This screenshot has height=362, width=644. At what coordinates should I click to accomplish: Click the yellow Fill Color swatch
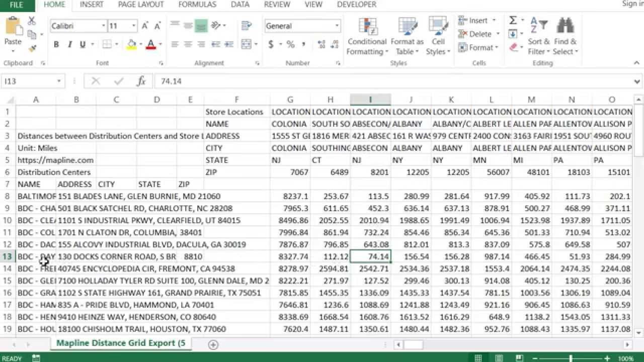click(x=132, y=44)
